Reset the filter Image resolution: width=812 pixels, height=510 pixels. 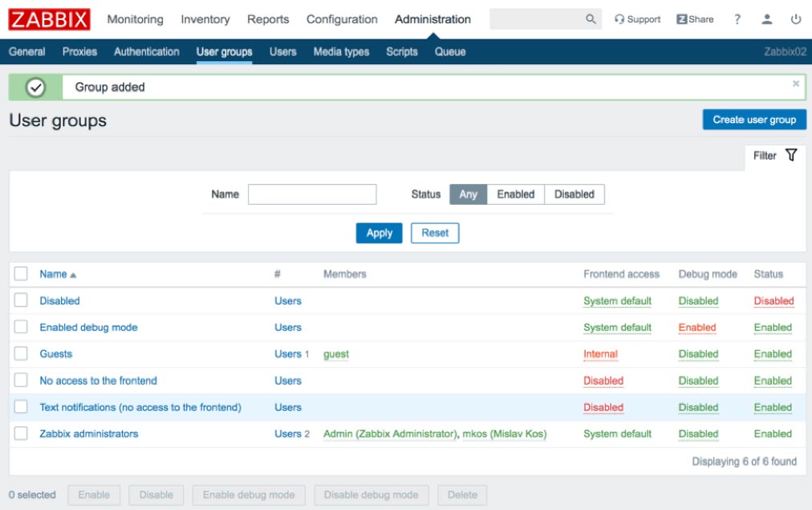[x=435, y=233]
